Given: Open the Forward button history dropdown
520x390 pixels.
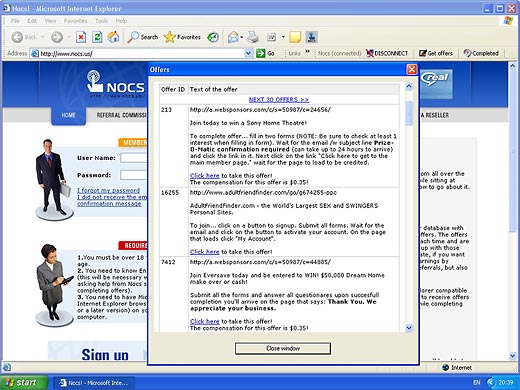Looking at the screenshot, I should pyautogui.click(x=69, y=37).
